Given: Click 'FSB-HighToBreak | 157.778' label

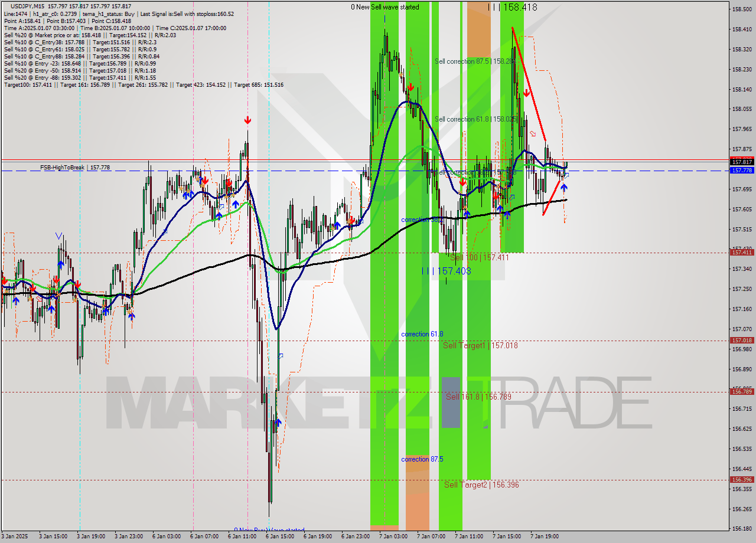Looking at the screenshot, I should [75, 168].
